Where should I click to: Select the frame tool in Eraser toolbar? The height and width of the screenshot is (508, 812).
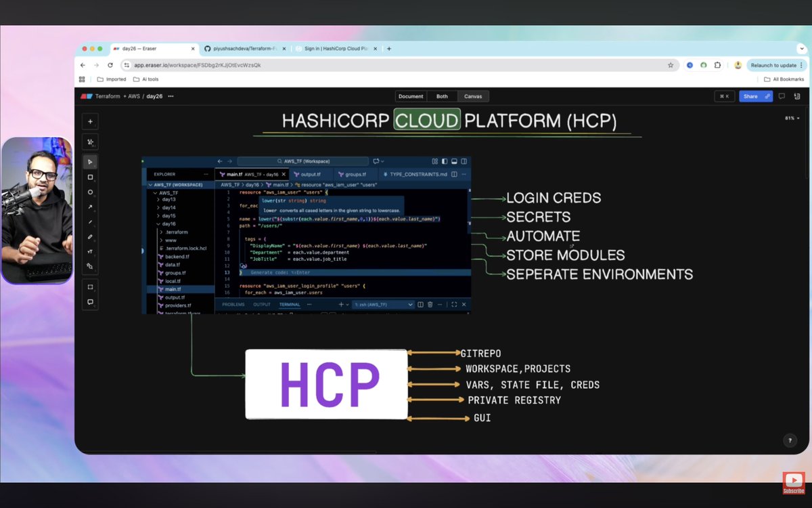91,287
